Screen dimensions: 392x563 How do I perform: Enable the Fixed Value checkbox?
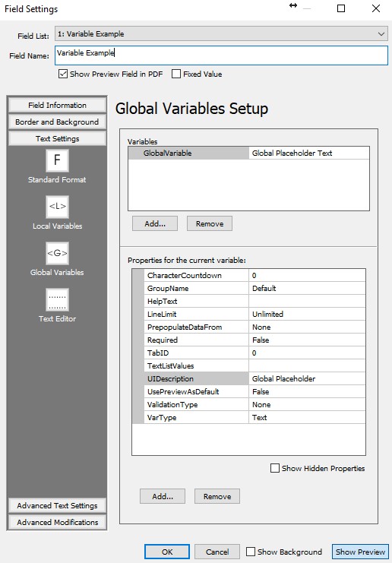pos(176,74)
